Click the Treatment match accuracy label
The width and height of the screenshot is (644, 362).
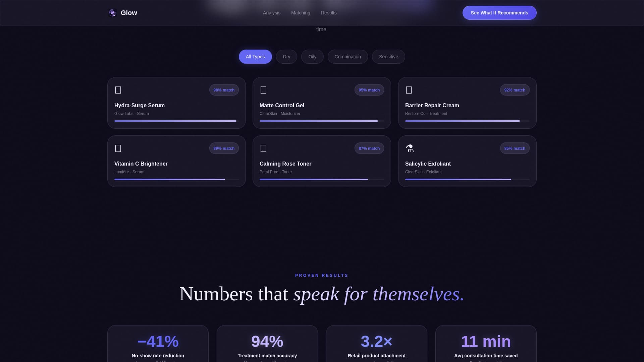click(267, 356)
